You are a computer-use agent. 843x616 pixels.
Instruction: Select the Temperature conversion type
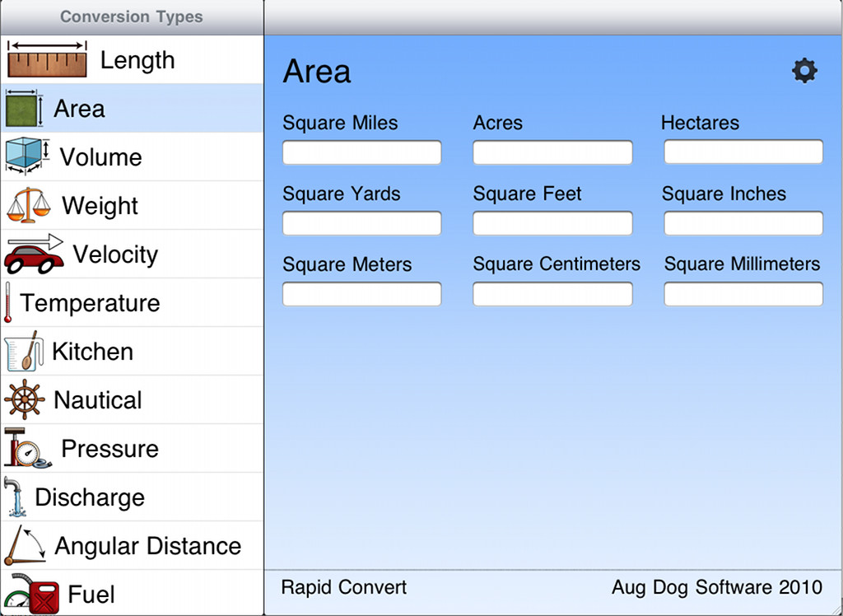[90, 303]
